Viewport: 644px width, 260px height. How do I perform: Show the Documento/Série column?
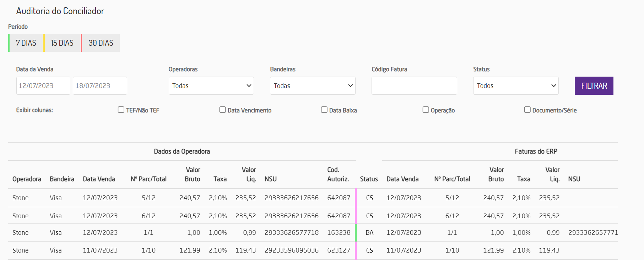coord(527,110)
